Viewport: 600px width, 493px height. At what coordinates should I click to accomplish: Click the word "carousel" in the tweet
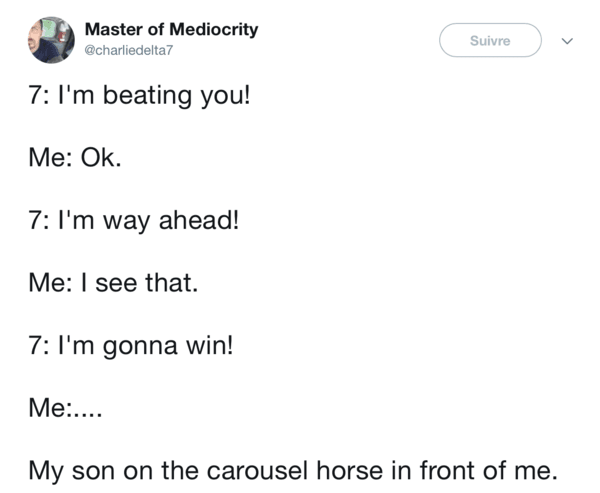click(x=258, y=470)
